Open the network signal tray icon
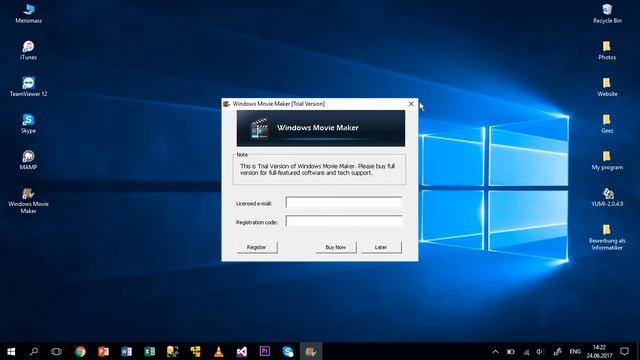The image size is (640, 360). pos(526,351)
